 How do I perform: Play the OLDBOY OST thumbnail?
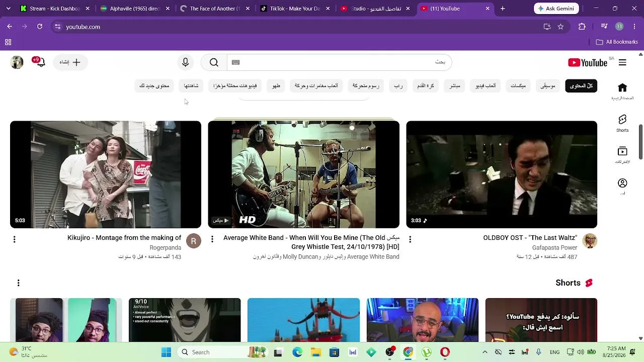tap(502, 174)
